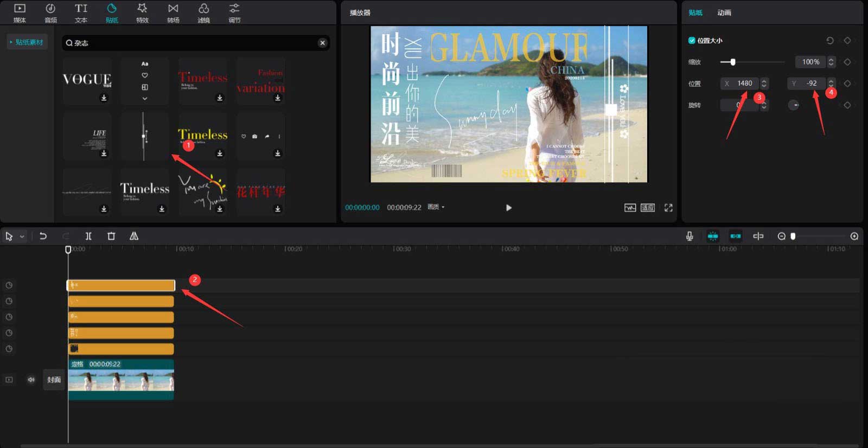Screen dimensions: 868x448
Task: Toggle the auto-snap link icon
Action: (735, 236)
